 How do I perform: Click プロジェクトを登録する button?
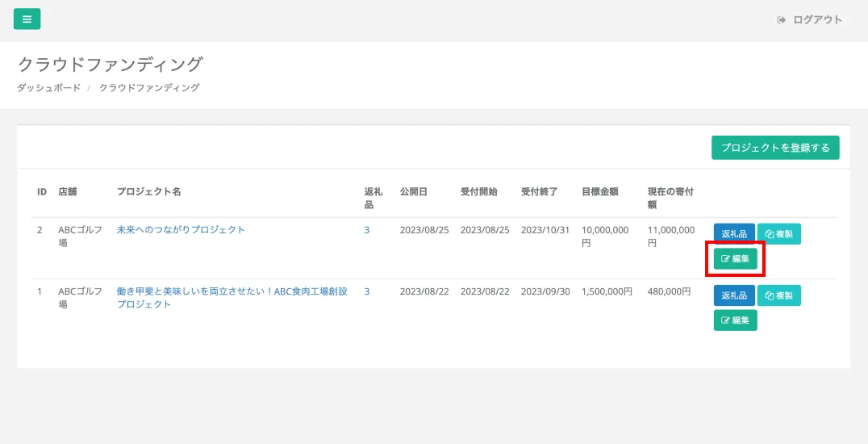(x=774, y=148)
